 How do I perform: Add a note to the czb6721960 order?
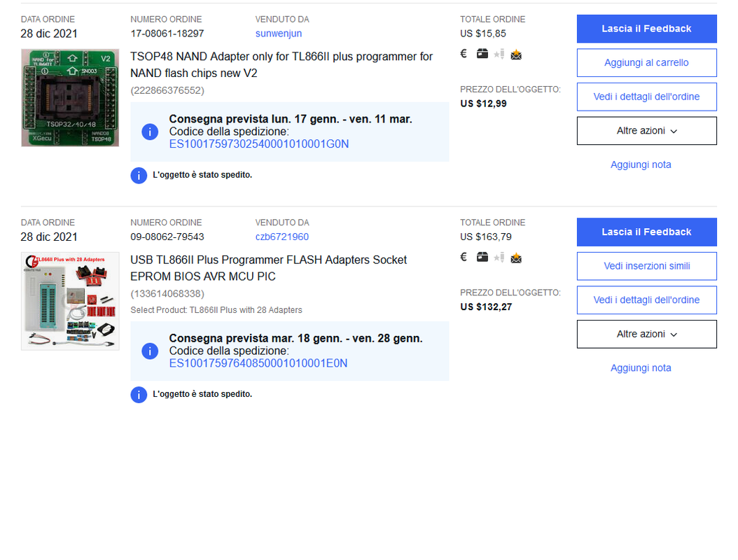(x=641, y=368)
